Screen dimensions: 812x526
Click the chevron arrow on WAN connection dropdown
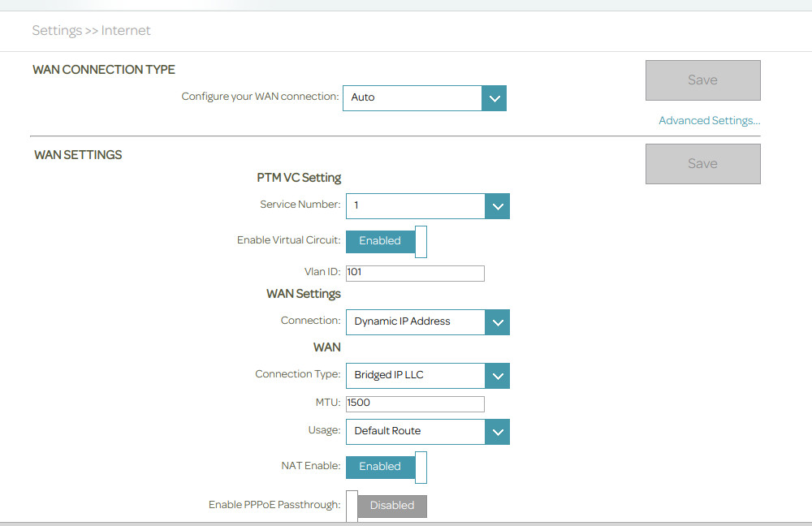(494, 98)
